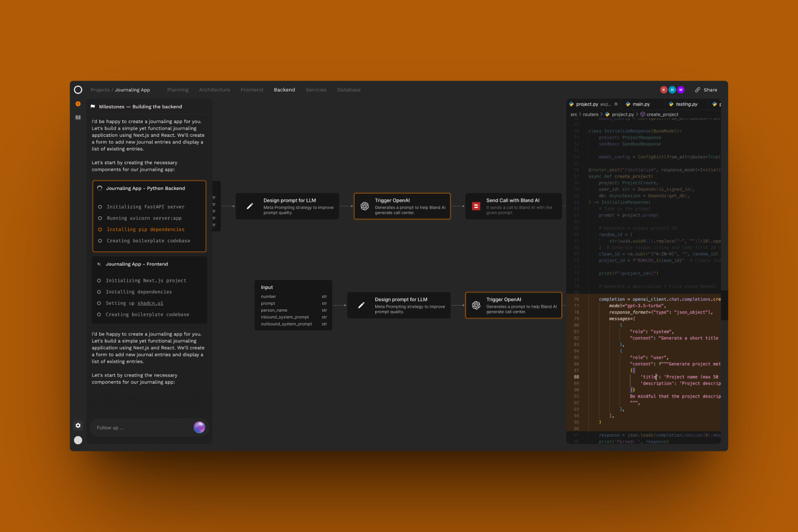Click status circle beside Initializing Next.js project
The width and height of the screenshot is (798, 532).
tap(99, 281)
